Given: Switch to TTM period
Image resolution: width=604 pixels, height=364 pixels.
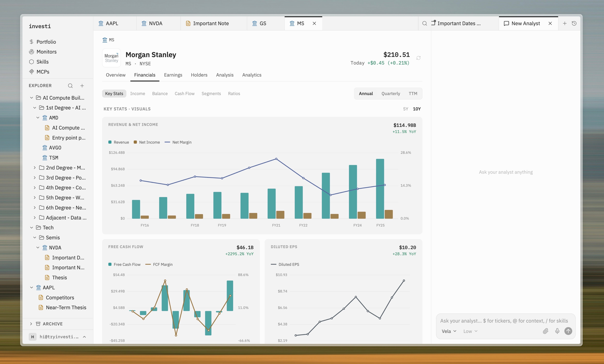Looking at the screenshot, I should click(x=413, y=94).
